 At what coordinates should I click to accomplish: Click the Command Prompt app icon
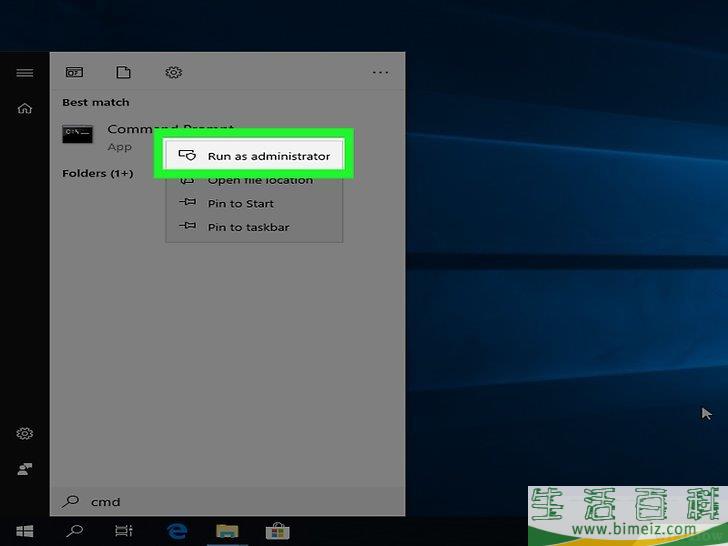click(77, 134)
